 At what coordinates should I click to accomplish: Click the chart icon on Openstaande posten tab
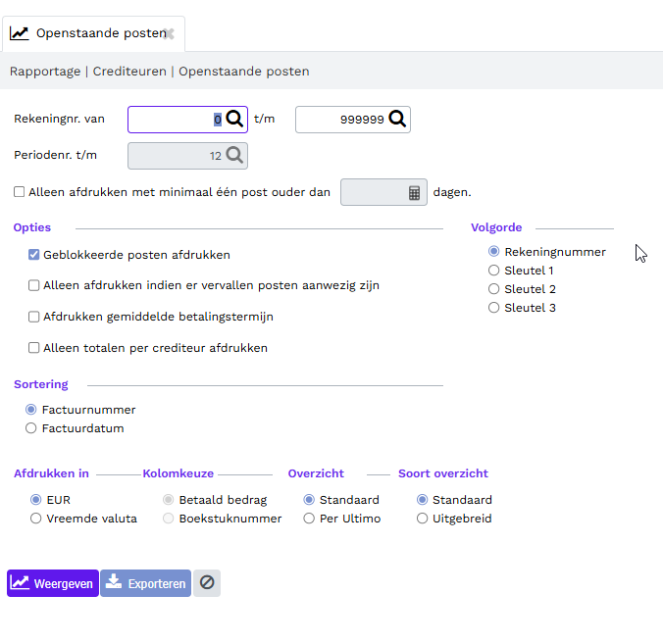pyautogui.click(x=19, y=33)
